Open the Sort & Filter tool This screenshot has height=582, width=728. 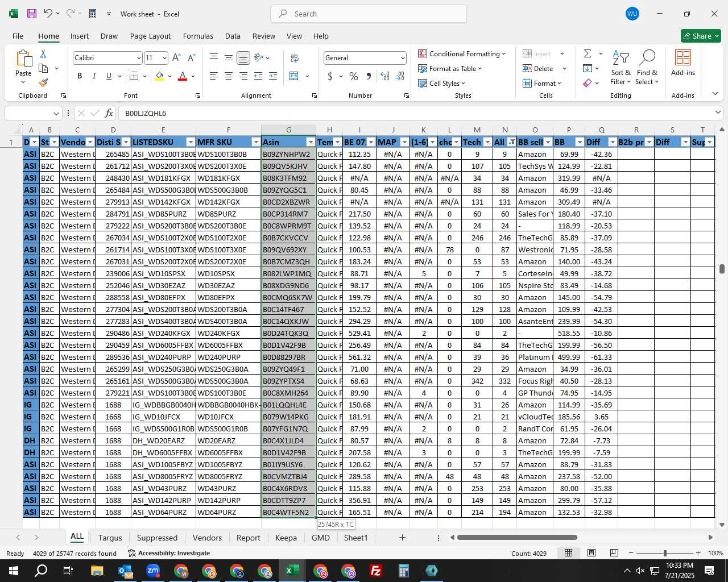621,67
